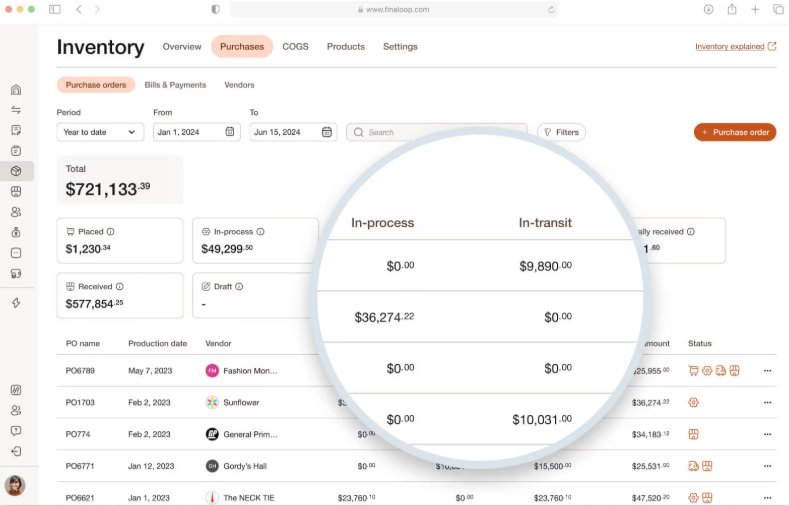Click the in-process gear status icon for PO1703
Image resolution: width=789 pixels, height=506 pixels.
pyautogui.click(x=693, y=403)
